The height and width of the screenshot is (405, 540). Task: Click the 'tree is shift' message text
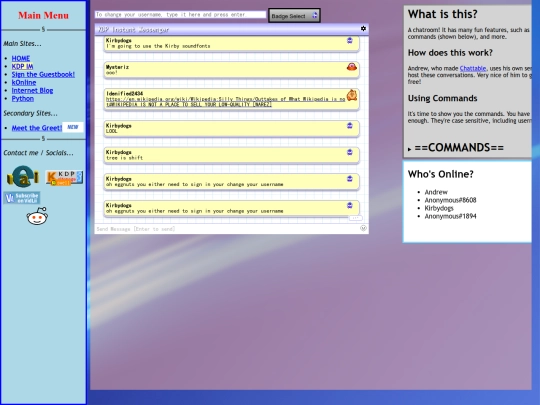coord(124,158)
